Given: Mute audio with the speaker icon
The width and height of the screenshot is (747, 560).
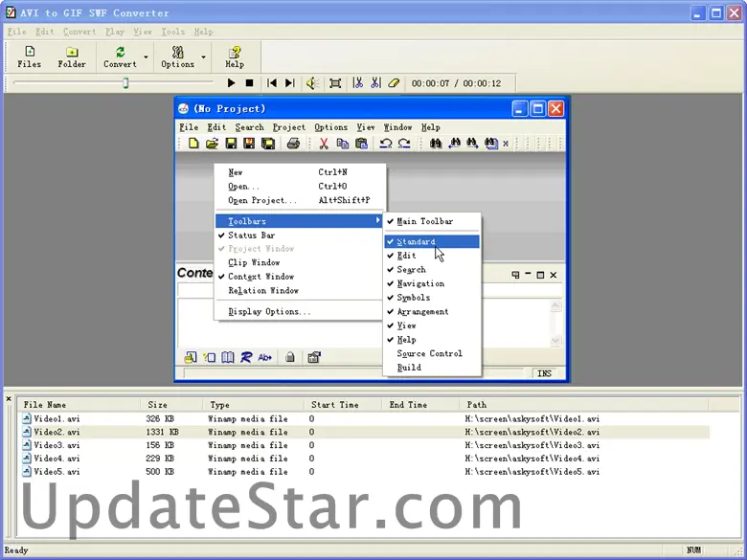Looking at the screenshot, I should (x=312, y=83).
